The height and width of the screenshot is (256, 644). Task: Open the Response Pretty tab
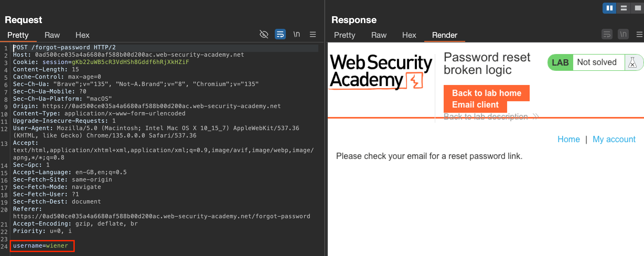pos(344,35)
